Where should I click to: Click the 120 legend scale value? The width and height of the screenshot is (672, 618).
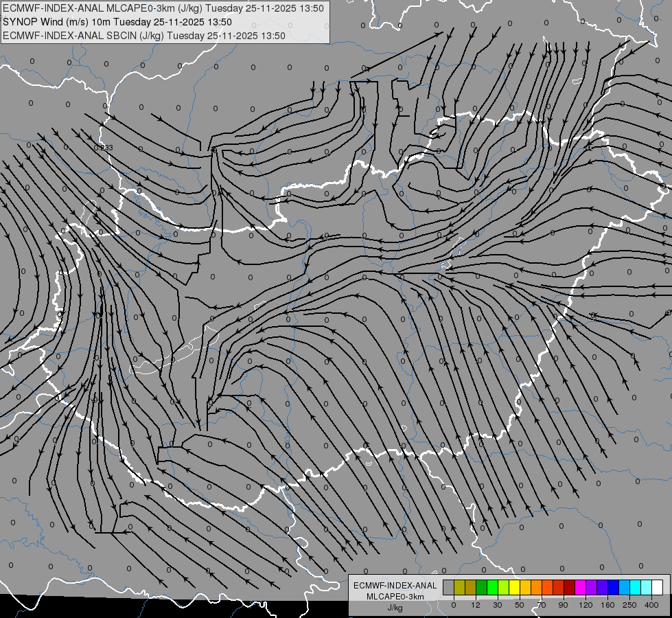586,605
